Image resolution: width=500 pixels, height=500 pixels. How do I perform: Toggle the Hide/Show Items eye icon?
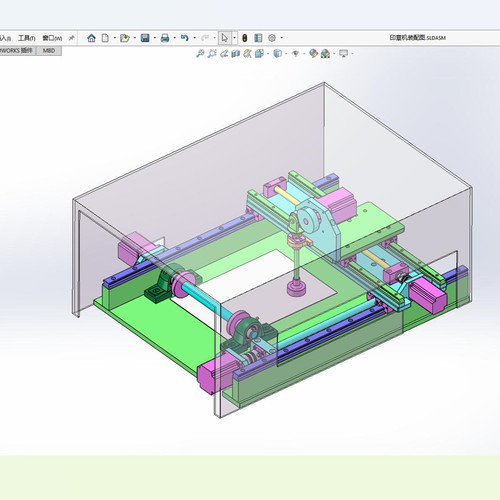[295, 53]
